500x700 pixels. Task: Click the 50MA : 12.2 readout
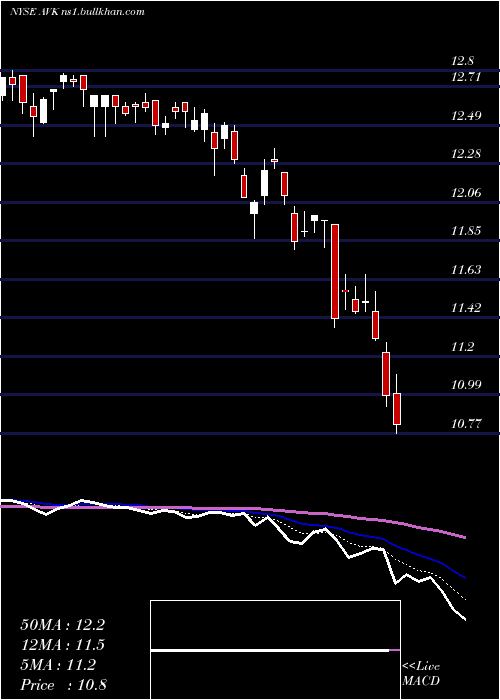tap(62, 625)
